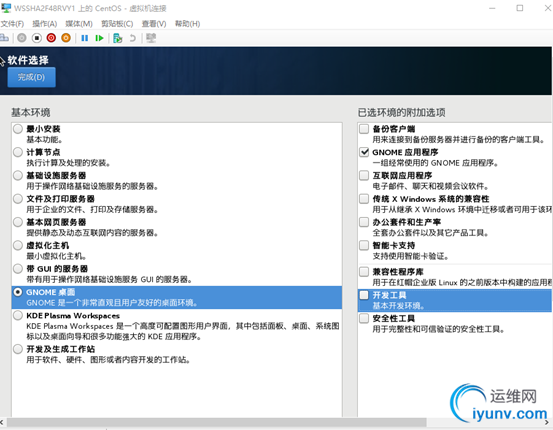Uncheck the GNOME 应用程序 checkbox
The height and width of the screenshot is (430, 553).
[x=364, y=152]
